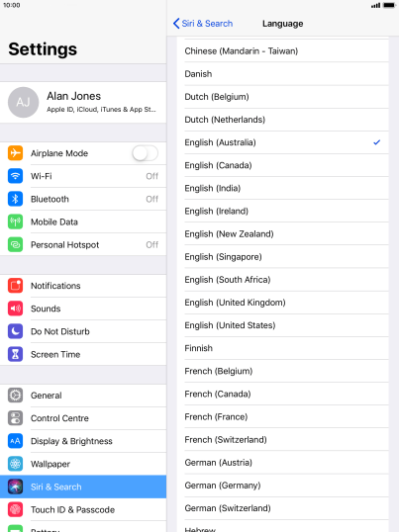This screenshot has height=532, width=399.
Task: Tap the Wallpaper flower icon
Action: (15, 464)
